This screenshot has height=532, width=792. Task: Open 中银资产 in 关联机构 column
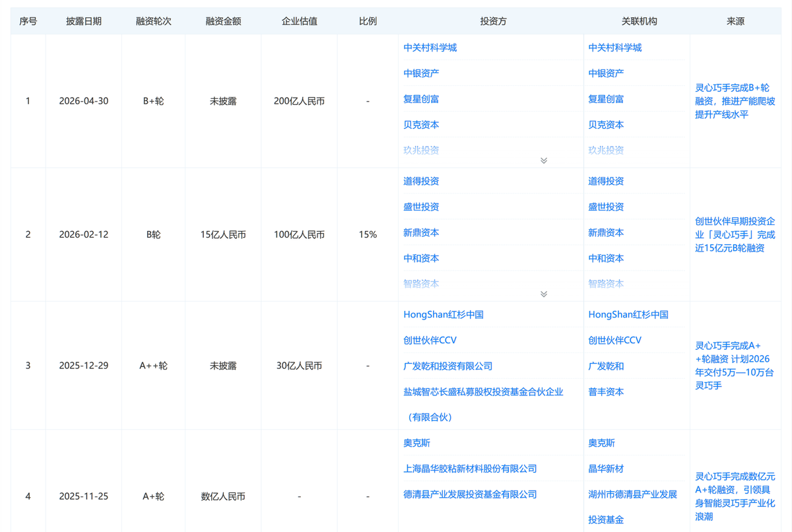click(606, 73)
